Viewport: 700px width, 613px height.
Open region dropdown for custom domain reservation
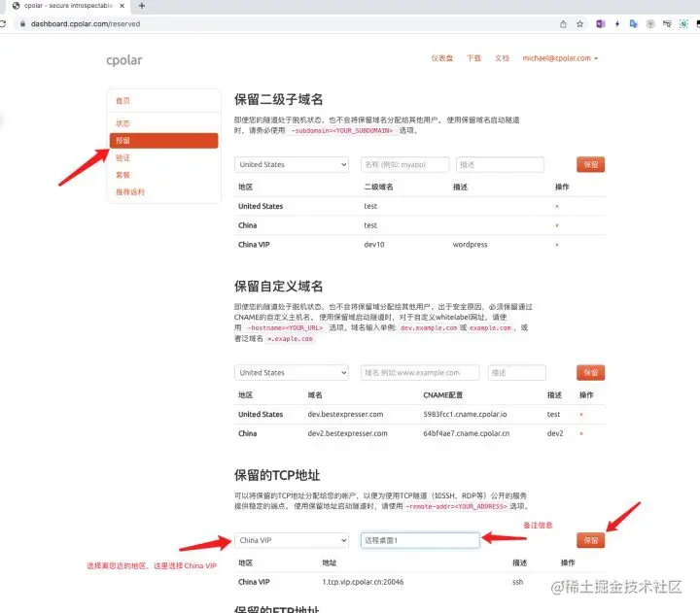point(292,373)
